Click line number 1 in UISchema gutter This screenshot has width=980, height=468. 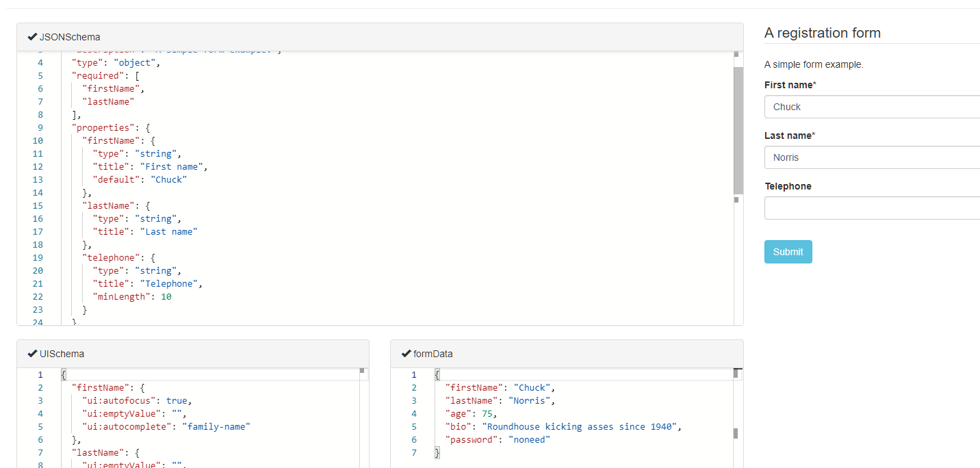(40, 374)
